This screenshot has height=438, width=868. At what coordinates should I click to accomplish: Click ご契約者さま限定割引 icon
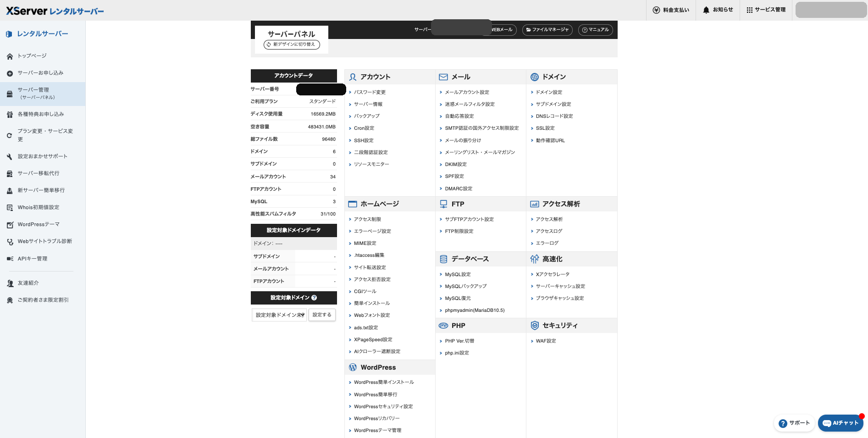(10, 300)
